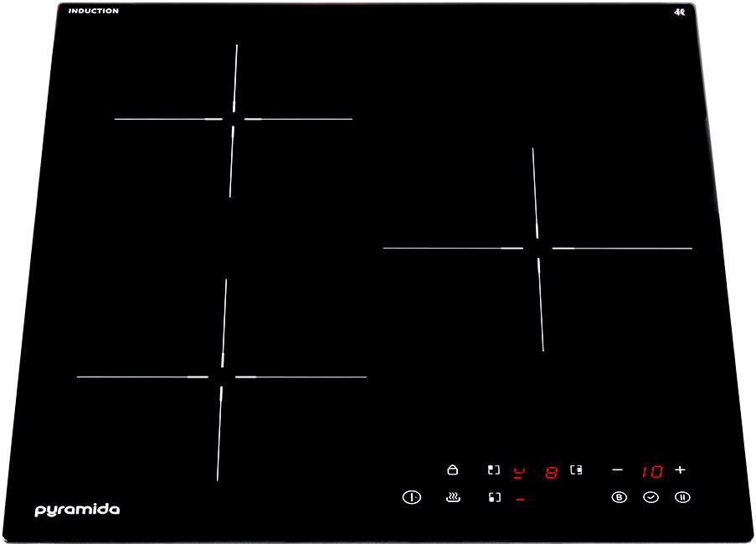Click the small logo in top-right corner
The width and height of the screenshot is (756, 544).
(x=679, y=12)
